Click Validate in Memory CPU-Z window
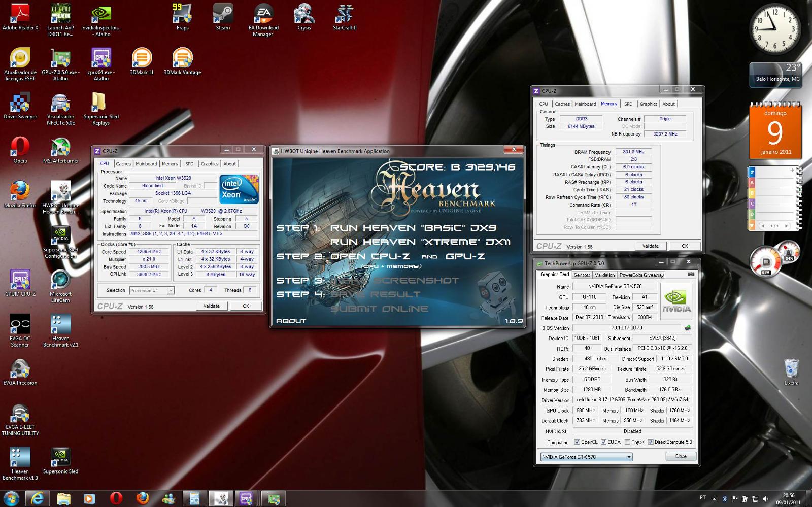812x507 pixels. click(651, 246)
